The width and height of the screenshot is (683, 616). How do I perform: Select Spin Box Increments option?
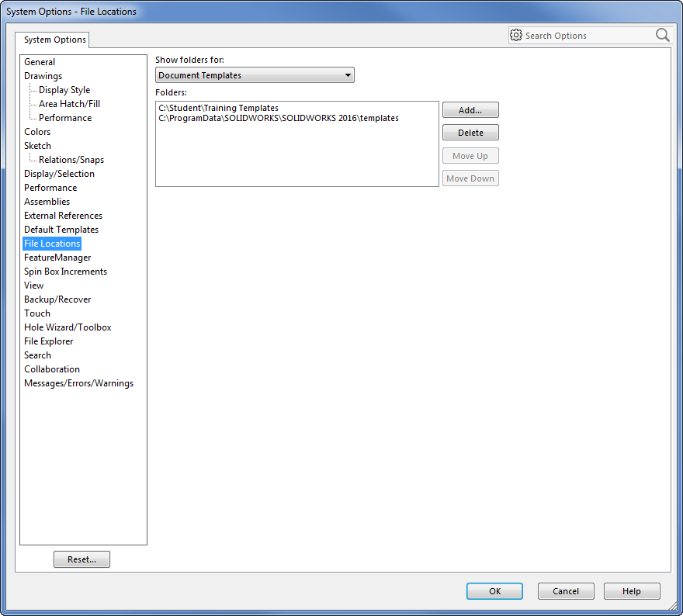click(x=66, y=272)
